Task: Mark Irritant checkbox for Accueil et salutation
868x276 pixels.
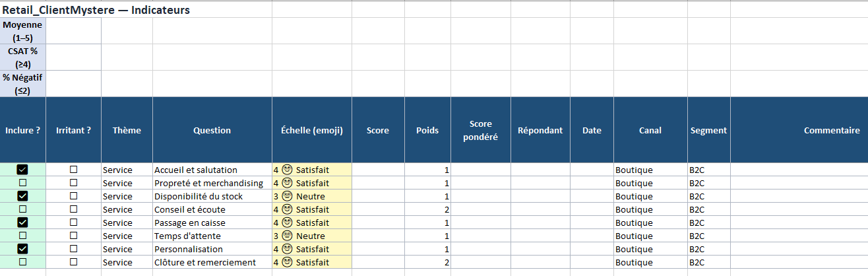Action: pos(73,170)
